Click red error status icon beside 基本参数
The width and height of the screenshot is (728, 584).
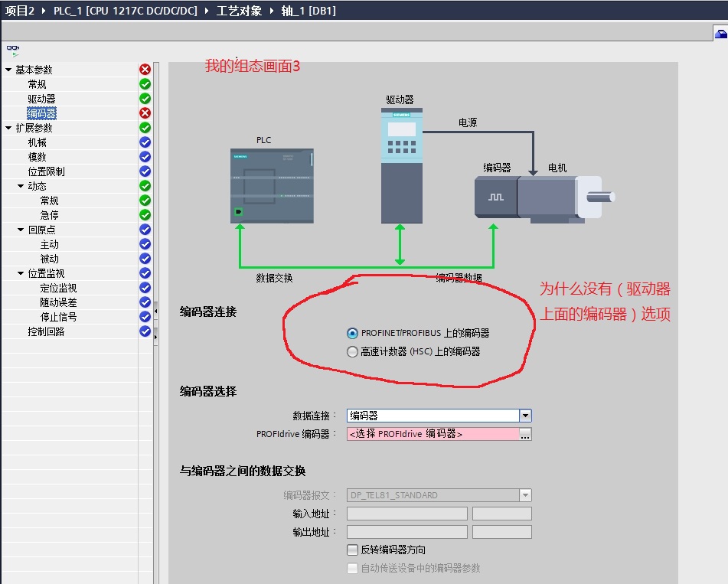click(x=145, y=70)
